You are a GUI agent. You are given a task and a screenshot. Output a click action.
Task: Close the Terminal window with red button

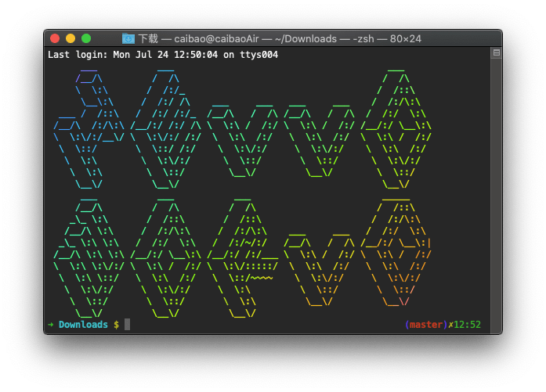click(x=55, y=38)
